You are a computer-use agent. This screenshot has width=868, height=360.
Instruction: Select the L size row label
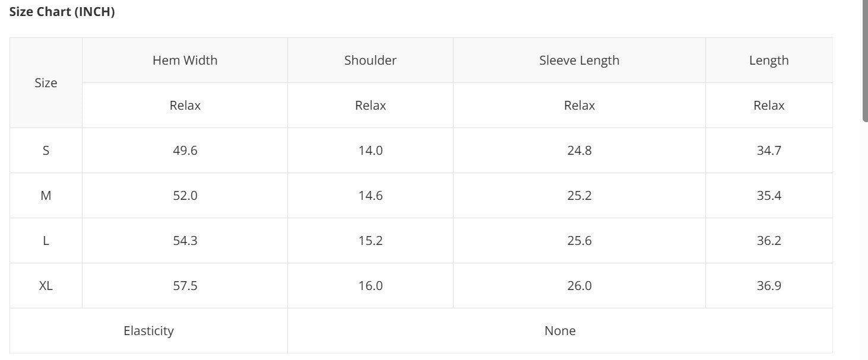[46, 241]
